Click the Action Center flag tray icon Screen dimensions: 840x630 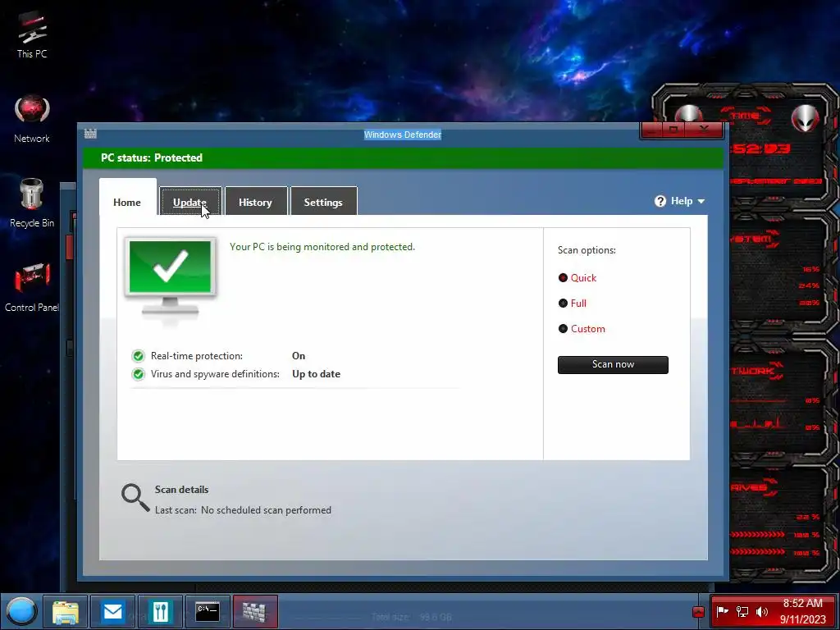click(x=722, y=611)
